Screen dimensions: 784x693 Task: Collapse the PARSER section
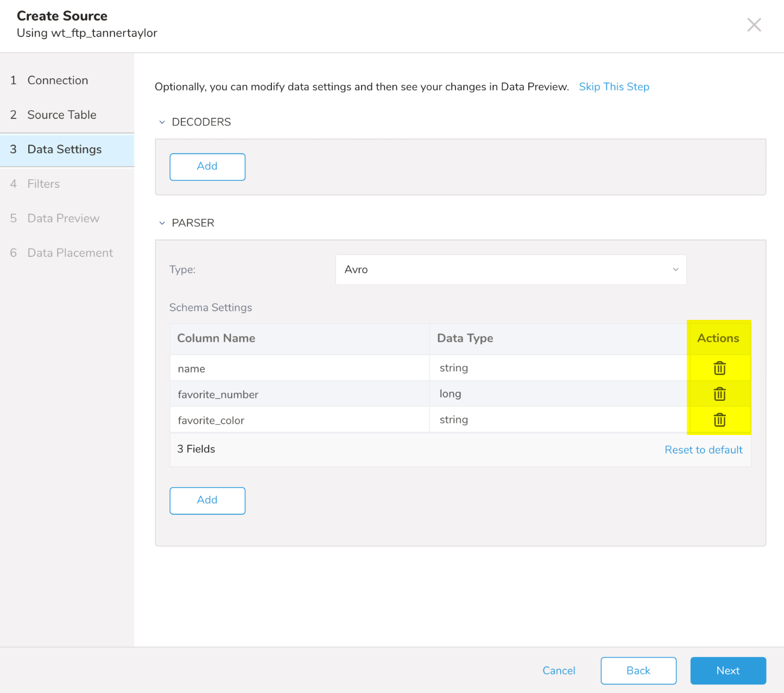(162, 223)
